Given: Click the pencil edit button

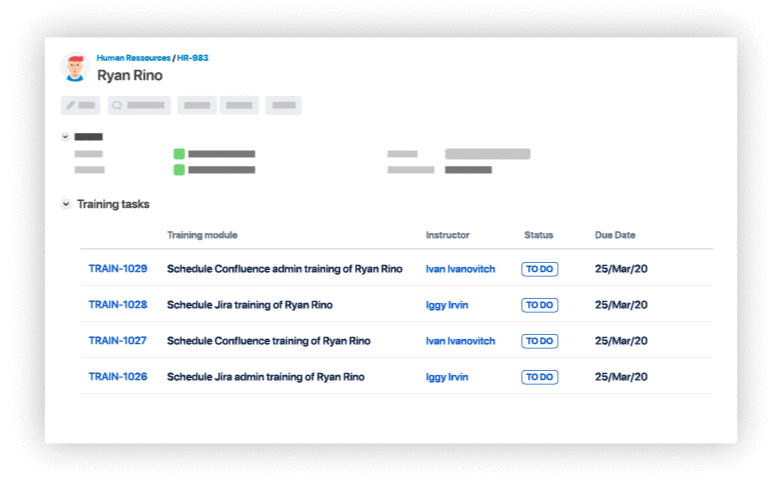Looking at the screenshot, I should click(x=81, y=105).
